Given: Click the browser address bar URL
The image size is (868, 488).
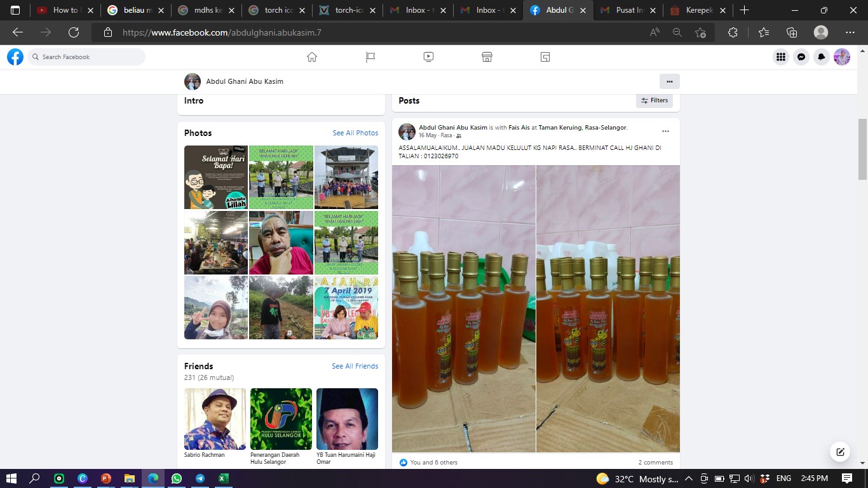Looking at the screenshot, I should (x=222, y=32).
